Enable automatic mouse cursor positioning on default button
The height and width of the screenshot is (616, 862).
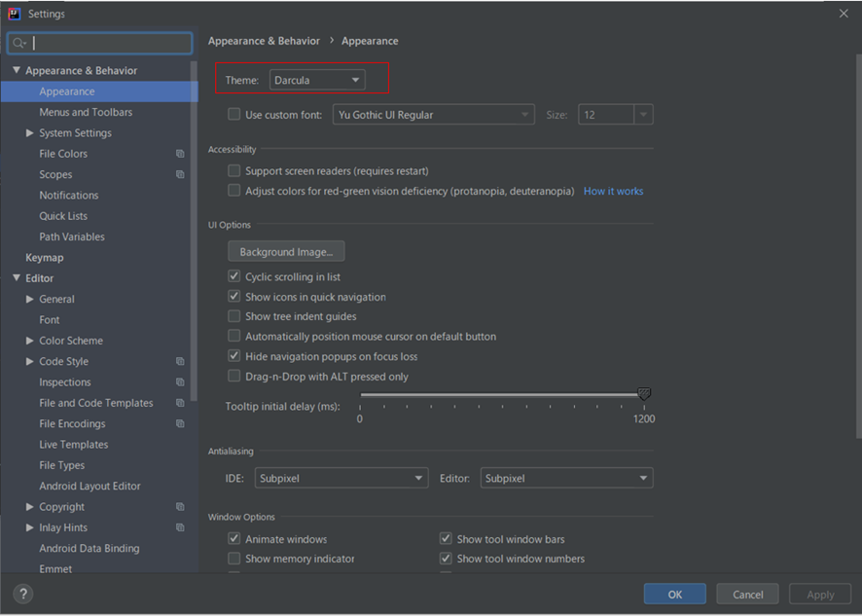pyautogui.click(x=234, y=336)
